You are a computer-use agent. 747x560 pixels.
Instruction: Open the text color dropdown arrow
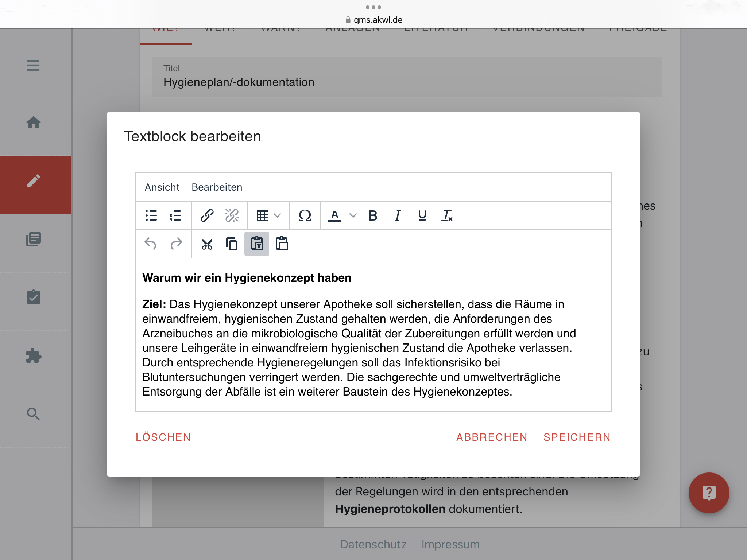click(x=353, y=215)
